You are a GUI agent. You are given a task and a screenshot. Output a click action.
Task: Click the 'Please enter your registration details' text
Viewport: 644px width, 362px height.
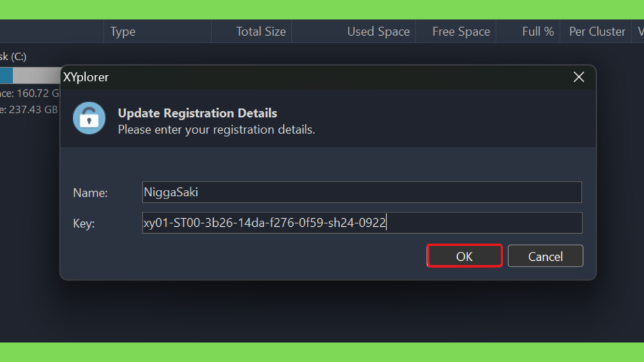coord(216,129)
